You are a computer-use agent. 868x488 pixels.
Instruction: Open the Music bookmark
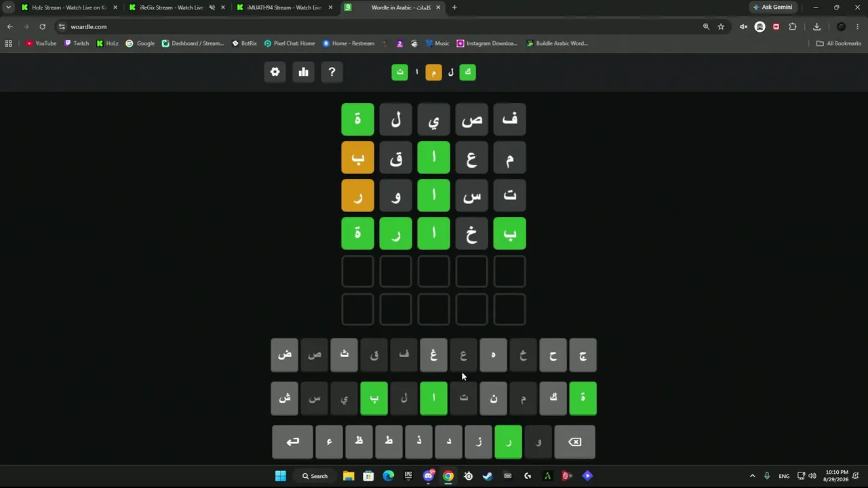click(x=437, y=43)
